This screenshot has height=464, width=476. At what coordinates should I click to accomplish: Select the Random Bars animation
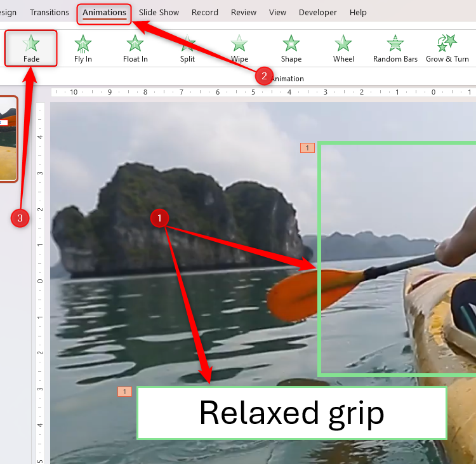click(395, 48)
